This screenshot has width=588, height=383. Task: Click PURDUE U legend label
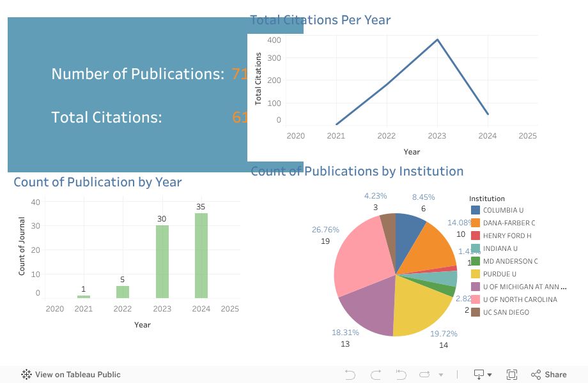pyautogui.click(x=500, y=274)
